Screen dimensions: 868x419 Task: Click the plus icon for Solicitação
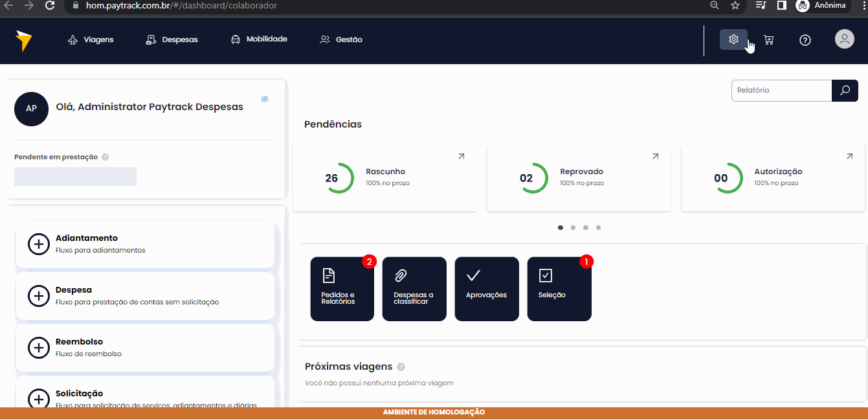click(39, 400)
